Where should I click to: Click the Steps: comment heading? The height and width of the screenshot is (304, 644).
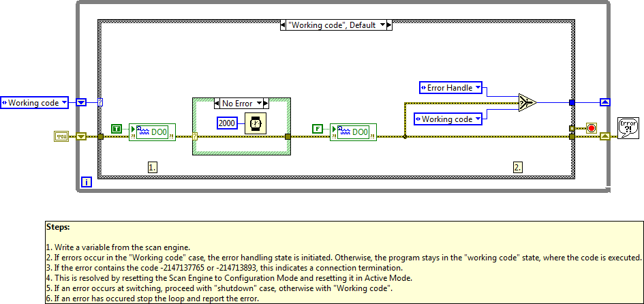(58, 227)
